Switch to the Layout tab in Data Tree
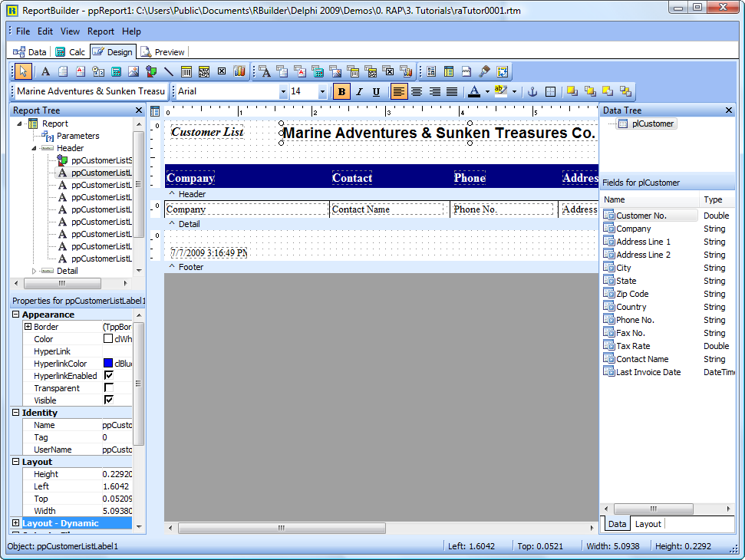Viewport: 745px width, 560px height. tap(648, 523)
